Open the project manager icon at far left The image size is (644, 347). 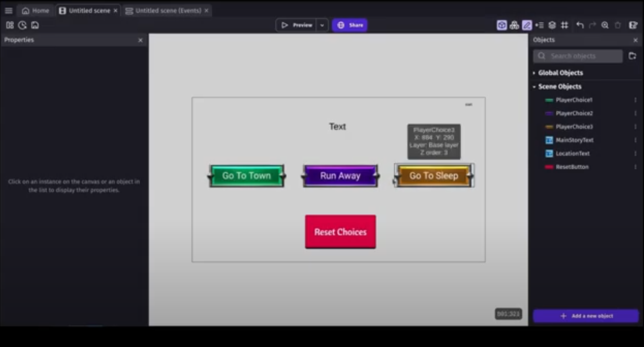coord(10,25)
